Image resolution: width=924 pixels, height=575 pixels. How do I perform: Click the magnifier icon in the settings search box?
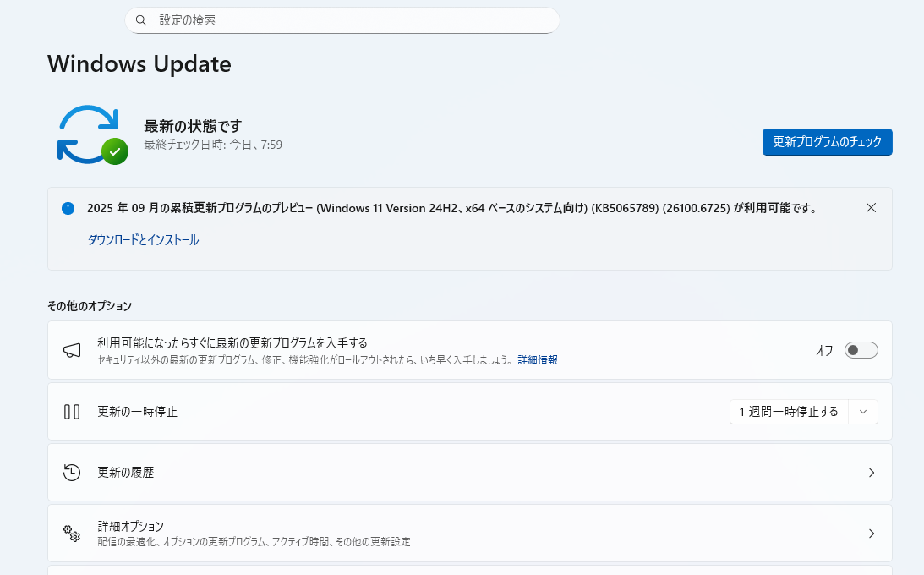pyautogui.click(x=141, y=20)
